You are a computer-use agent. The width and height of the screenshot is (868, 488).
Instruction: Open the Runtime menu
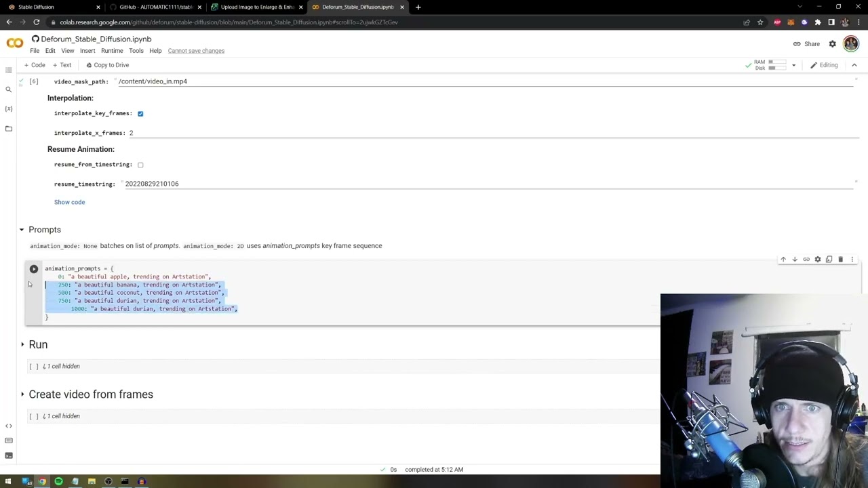tap(112, 51)
